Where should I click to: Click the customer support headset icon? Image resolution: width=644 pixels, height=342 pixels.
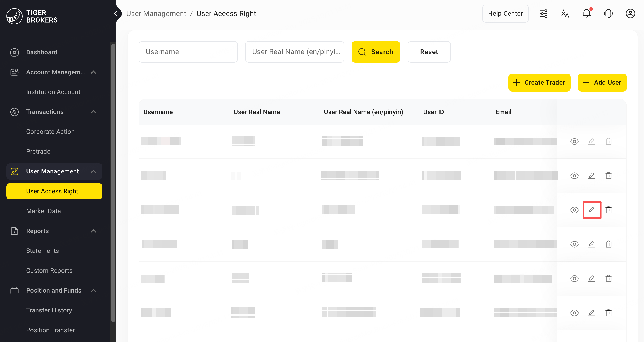[x=608, y=14]
